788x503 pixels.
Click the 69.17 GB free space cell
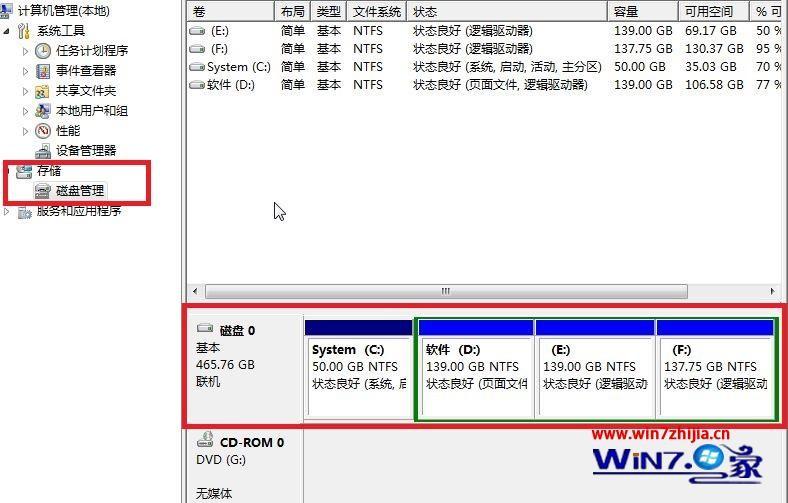[x=711, y=31]
